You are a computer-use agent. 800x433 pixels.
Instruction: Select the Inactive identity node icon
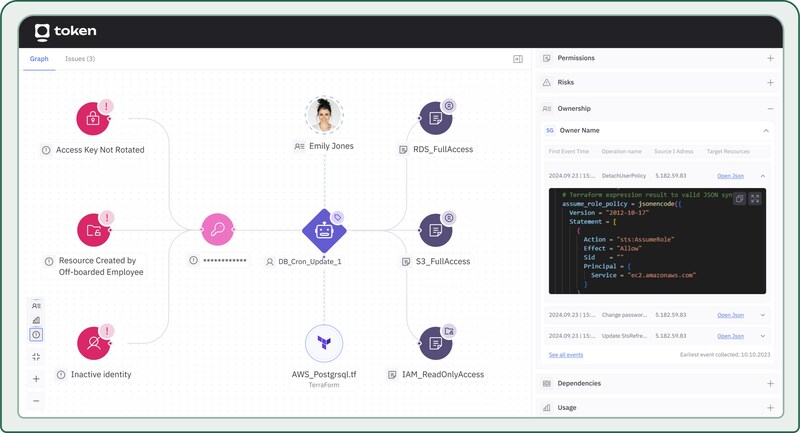93,343
